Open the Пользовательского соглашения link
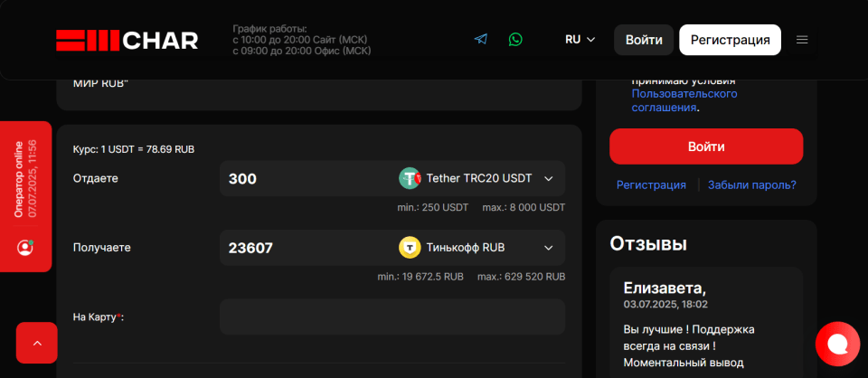This screenshot has width=868, height=378. click(x=684, y=100)
